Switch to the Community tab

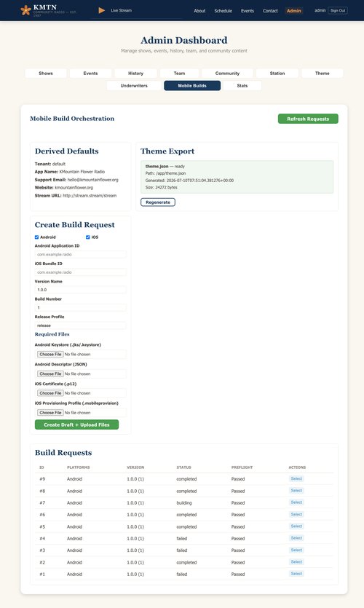tap(228, 74)
